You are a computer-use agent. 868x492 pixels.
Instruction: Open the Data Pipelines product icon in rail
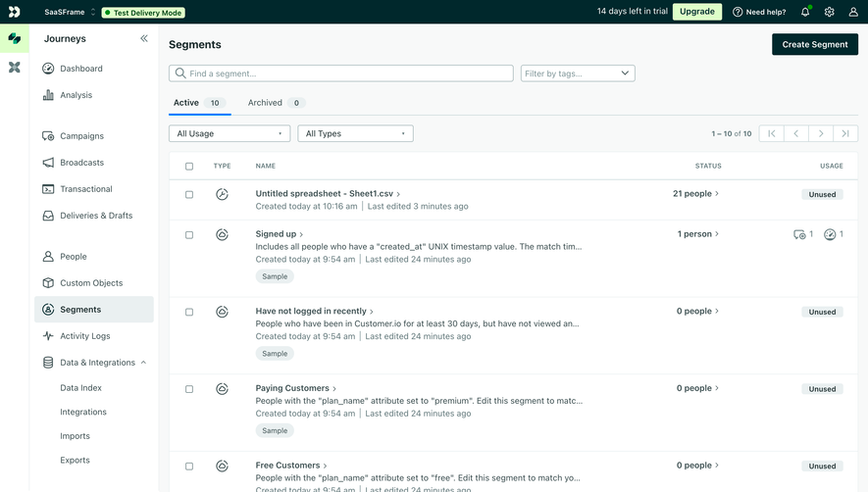[15, 67]
